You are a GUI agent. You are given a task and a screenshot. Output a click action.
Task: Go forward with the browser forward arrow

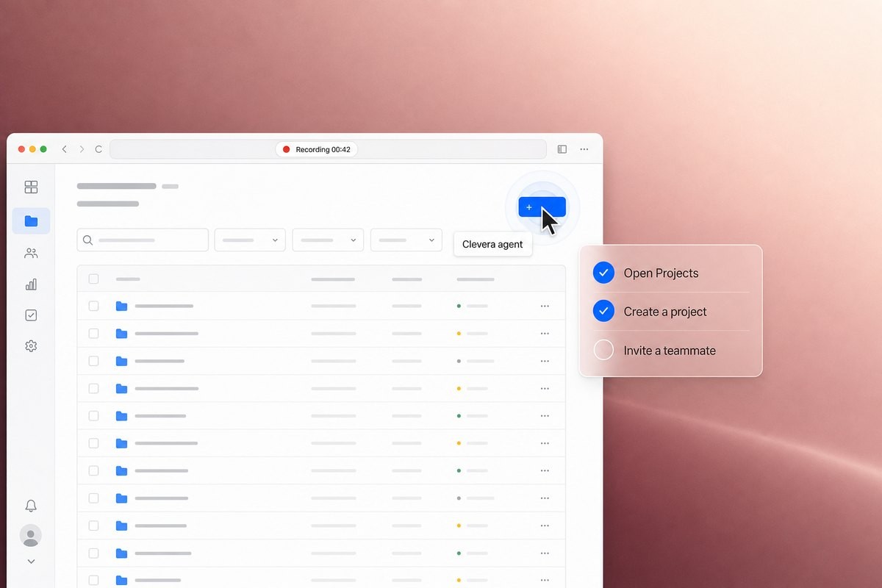[x=82, y=149]
